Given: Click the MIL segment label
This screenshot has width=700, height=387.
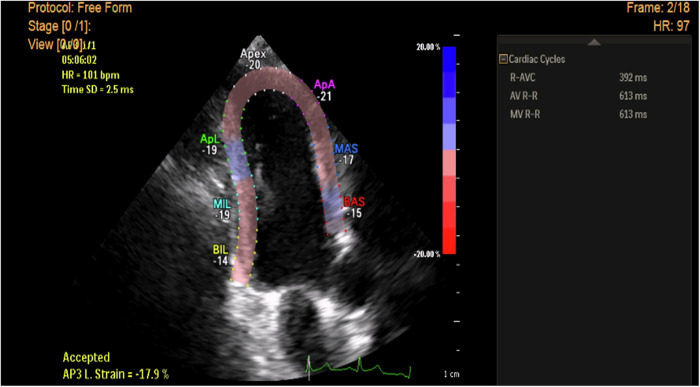Looking at the screenshot, I should [222, 204].
